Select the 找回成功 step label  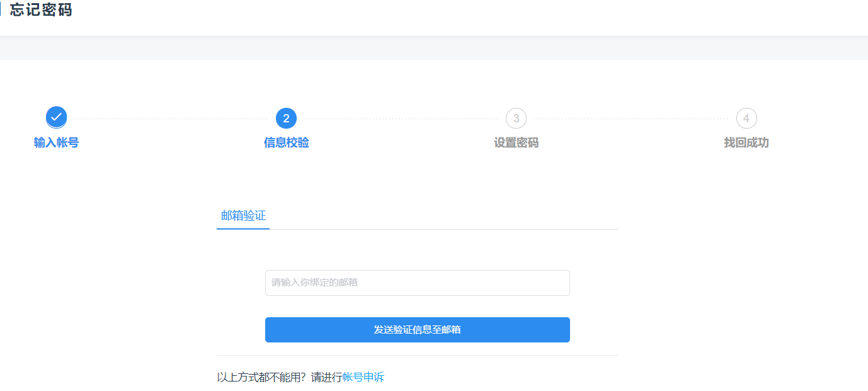click(x=746, y=143)
